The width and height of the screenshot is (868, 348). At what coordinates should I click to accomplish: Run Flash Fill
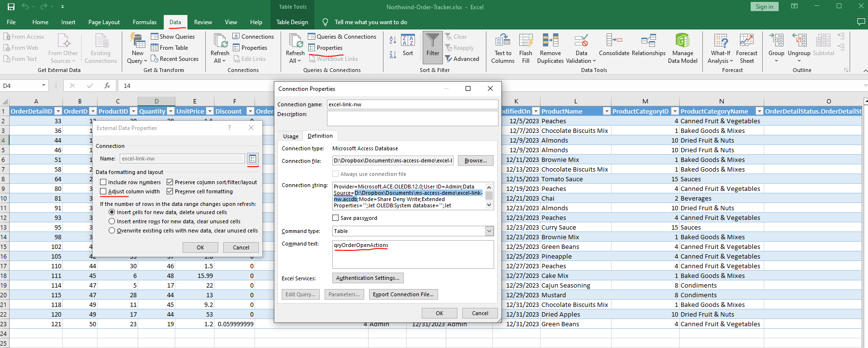[x=526, y=48]
